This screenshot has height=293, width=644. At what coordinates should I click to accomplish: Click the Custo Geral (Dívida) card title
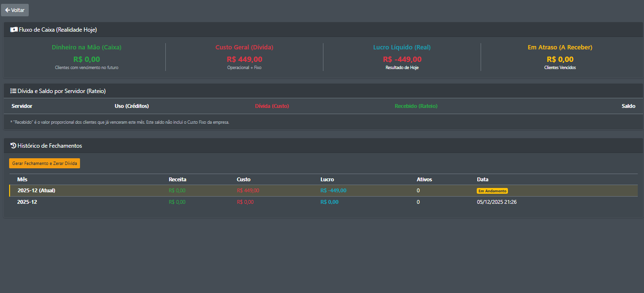244,47
